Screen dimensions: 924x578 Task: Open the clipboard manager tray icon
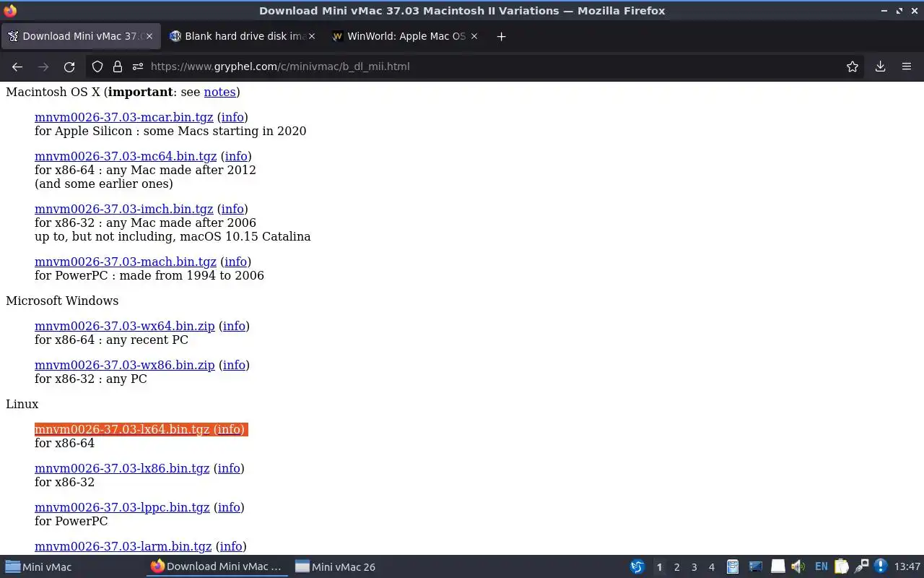tap(841, 566)
